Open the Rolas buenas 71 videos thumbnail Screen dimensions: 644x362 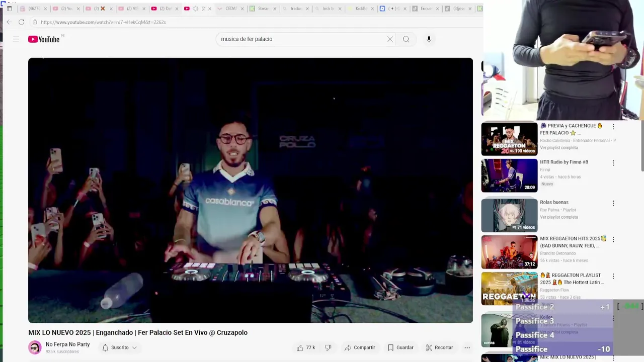tap(509, 215)
